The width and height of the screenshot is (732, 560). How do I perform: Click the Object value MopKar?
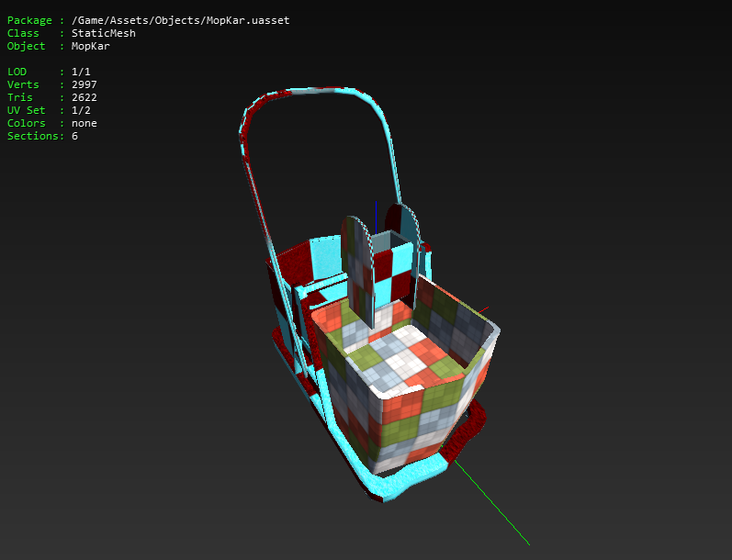click(91, 46)
